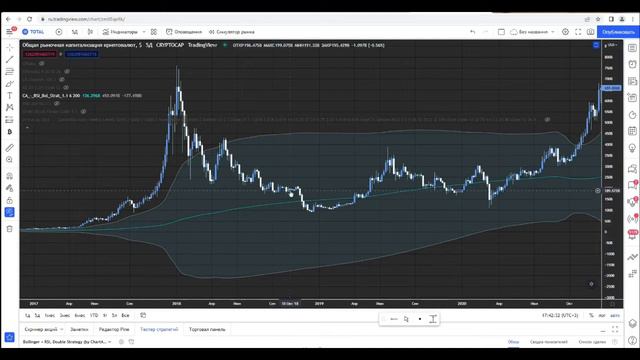Viewport: 640px width, 360px height.
Task: Toggle the highlighted hide drawings button
Action: tap(9, 212)
